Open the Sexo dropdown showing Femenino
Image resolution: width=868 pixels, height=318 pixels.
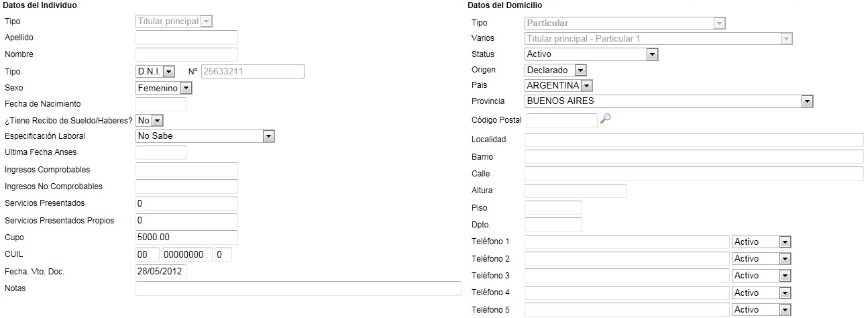click(x=164, y=88)
